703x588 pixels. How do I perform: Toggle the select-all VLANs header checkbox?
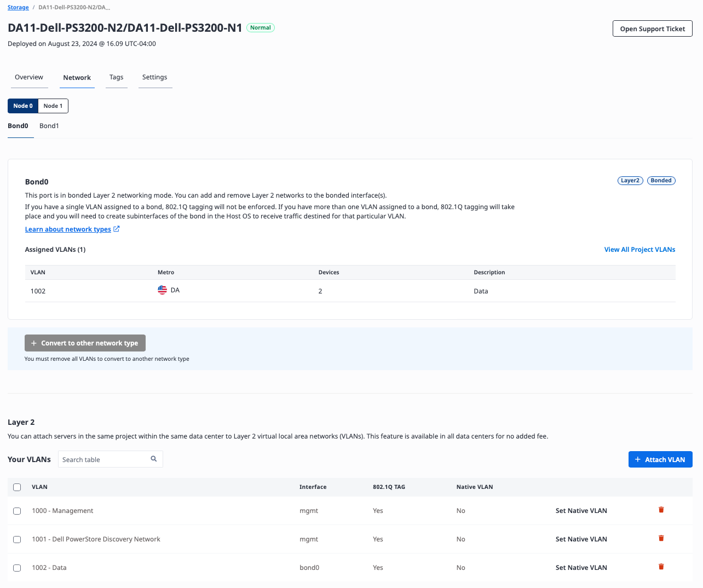click(17, 487)
